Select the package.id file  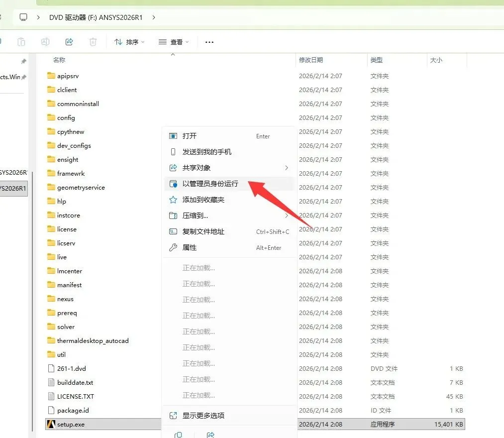68,410
